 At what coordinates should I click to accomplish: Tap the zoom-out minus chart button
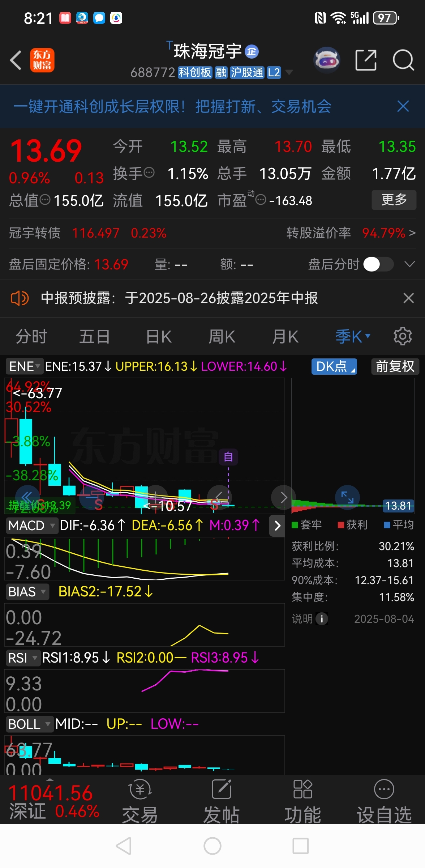[x=91, y=497]
